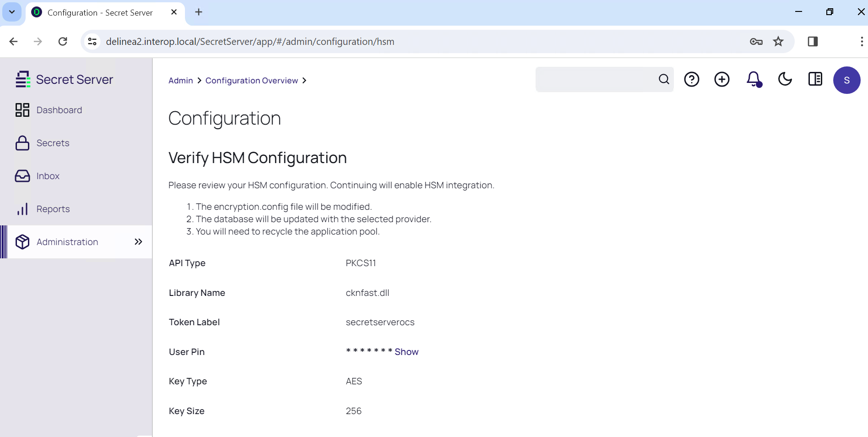Viewport: 868px width, 437px height.
Task: Click the Key Size field label
Action: 187,411
